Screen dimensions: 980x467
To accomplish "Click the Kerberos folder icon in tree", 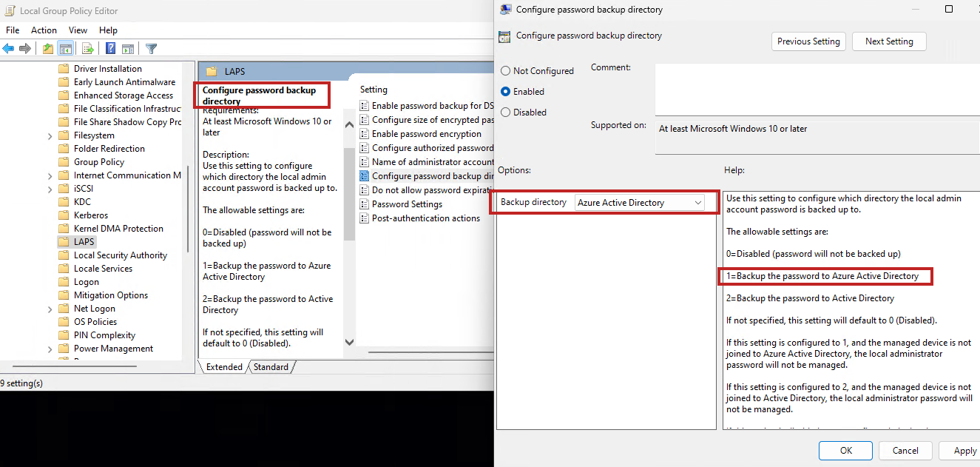I will pos(64,215).
